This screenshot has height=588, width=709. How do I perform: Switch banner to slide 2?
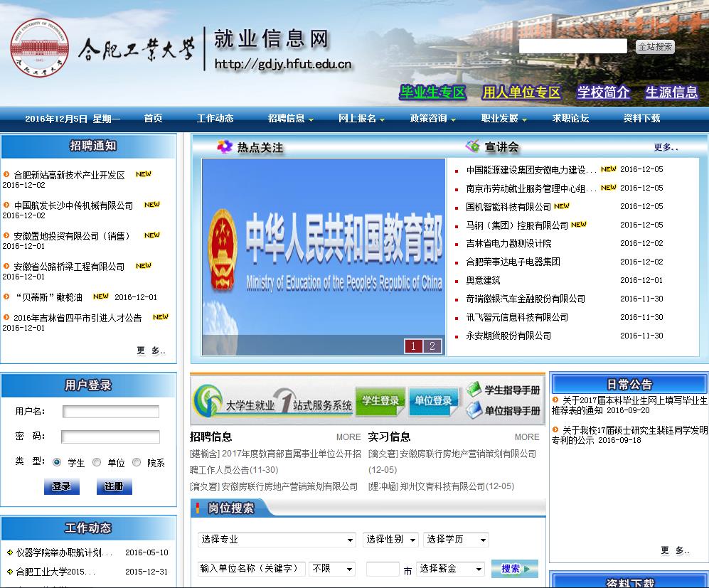(x=432, y=346)
